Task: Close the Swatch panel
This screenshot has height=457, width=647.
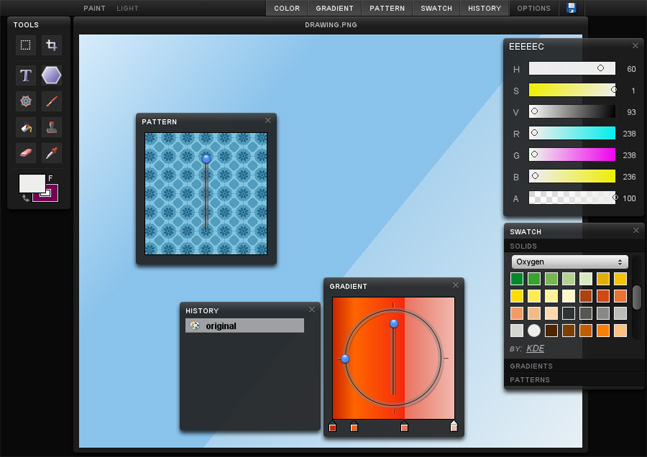Action: [x=636, y=231]
